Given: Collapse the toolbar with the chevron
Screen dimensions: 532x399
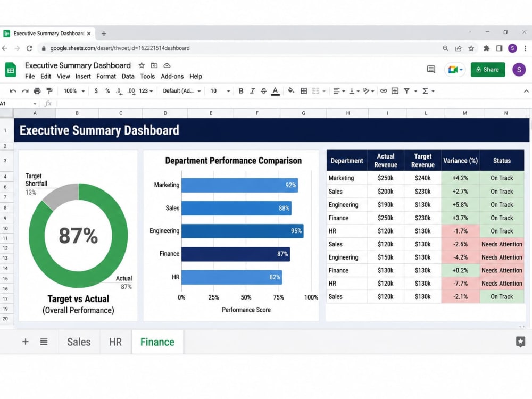Looking at the screenshot, I should tap(526, 91).
